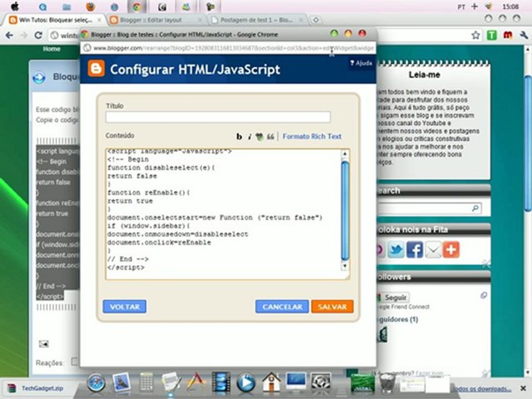
Task: Click the Chrome task in the top panel
Action: pyautogui.click(x=137, y=7)
